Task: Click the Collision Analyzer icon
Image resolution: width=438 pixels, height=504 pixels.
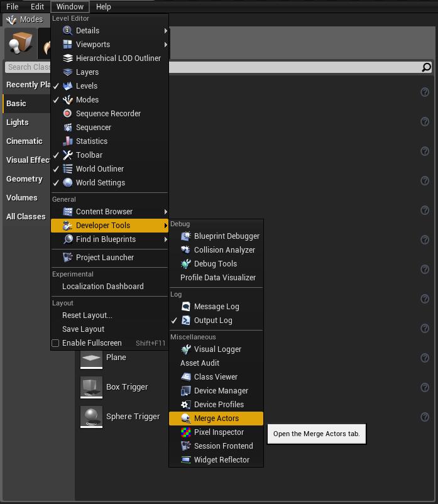Action: [186, 250]
